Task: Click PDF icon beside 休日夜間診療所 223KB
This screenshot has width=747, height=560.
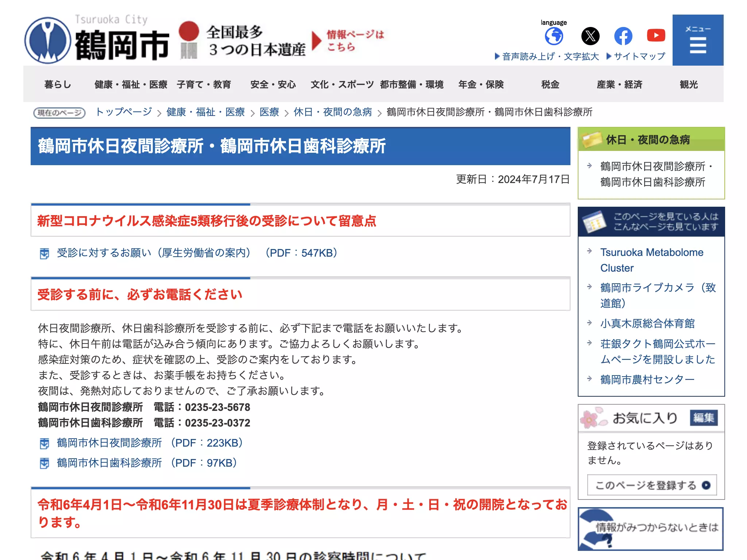Action: (44, 443)
